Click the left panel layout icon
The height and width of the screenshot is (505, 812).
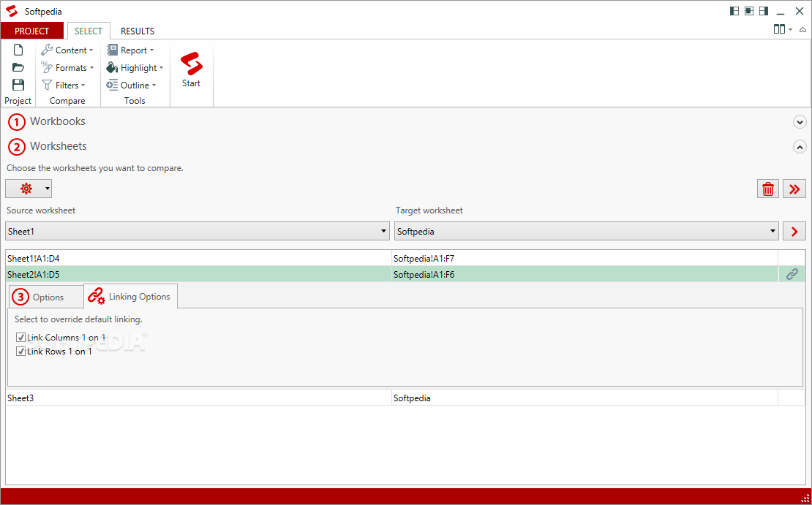click(x=734, y=11)
